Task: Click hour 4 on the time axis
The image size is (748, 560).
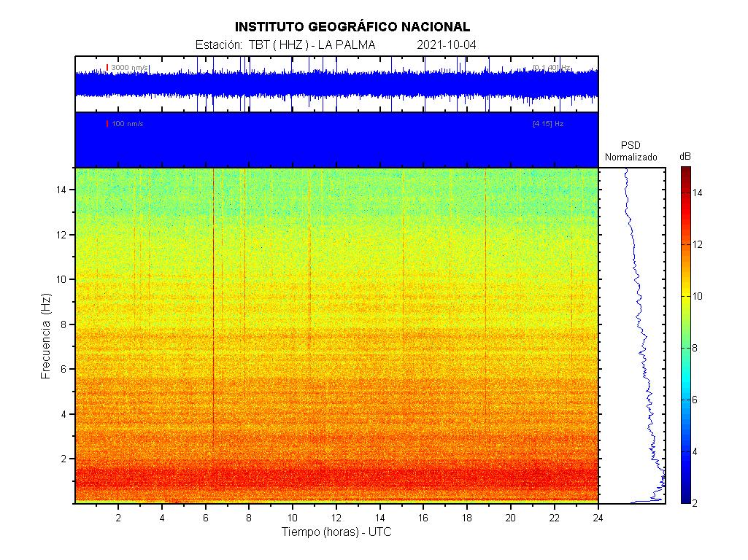Action: click(x=162, y=518)
